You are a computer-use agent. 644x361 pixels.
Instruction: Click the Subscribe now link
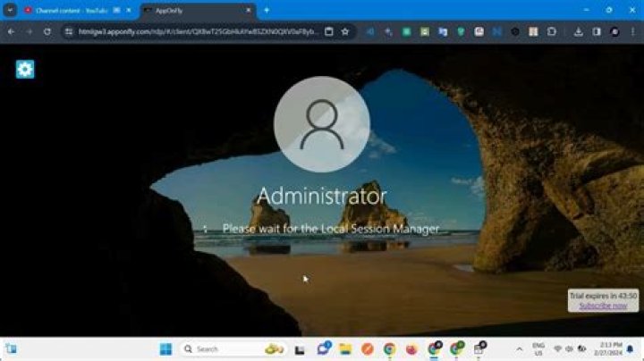pyautogui.click(x=602, y=306)
